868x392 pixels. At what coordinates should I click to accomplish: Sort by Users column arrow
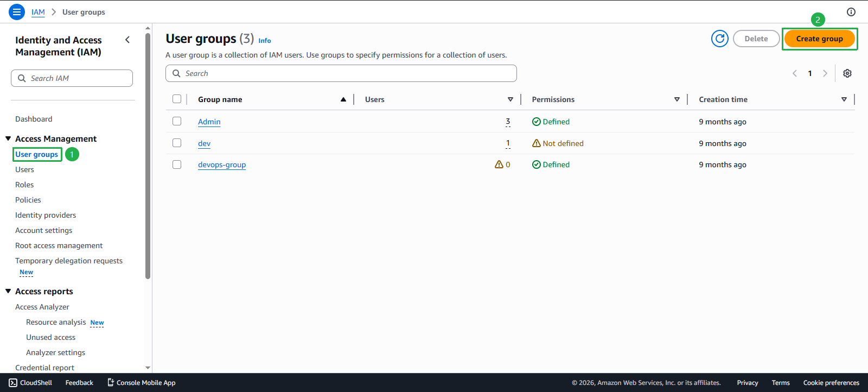tap(510, 99)
